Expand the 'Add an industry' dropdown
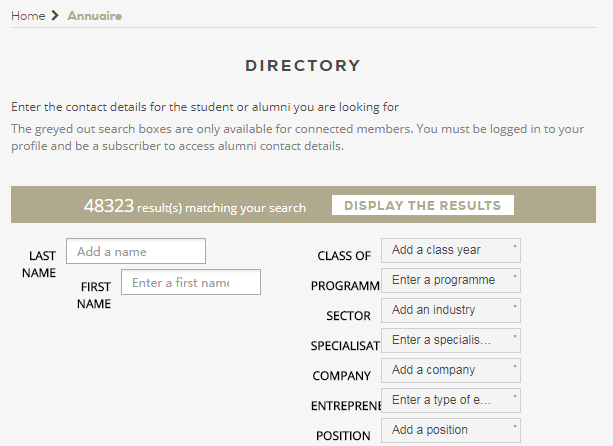This screenshot has height=446, width=613. (x=451, y=311)
